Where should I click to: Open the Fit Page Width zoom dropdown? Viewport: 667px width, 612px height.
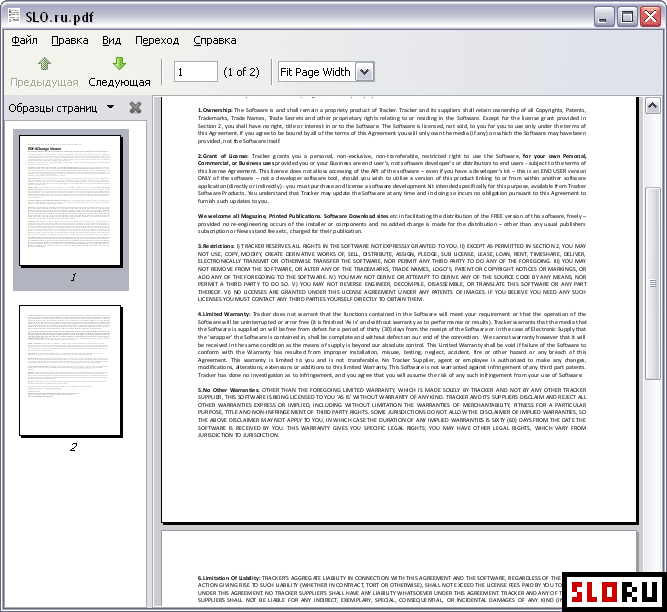pos(365,71)
